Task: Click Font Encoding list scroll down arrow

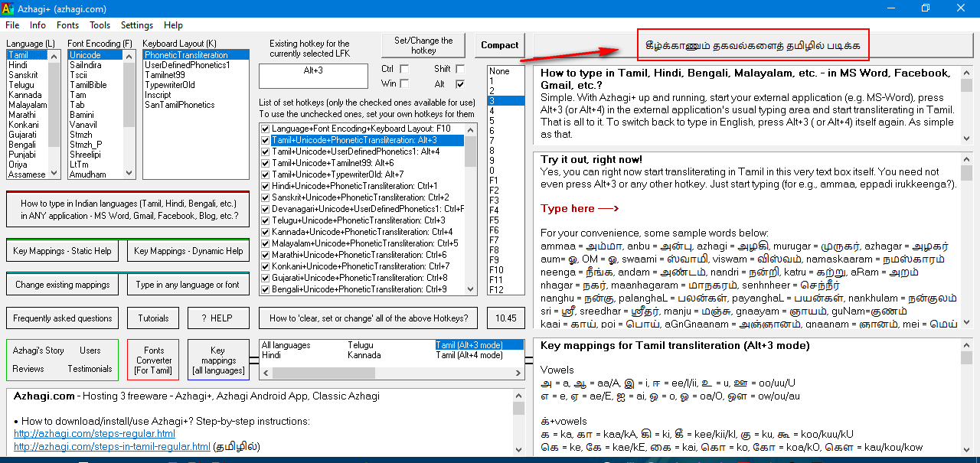Action: coord(129,173)
